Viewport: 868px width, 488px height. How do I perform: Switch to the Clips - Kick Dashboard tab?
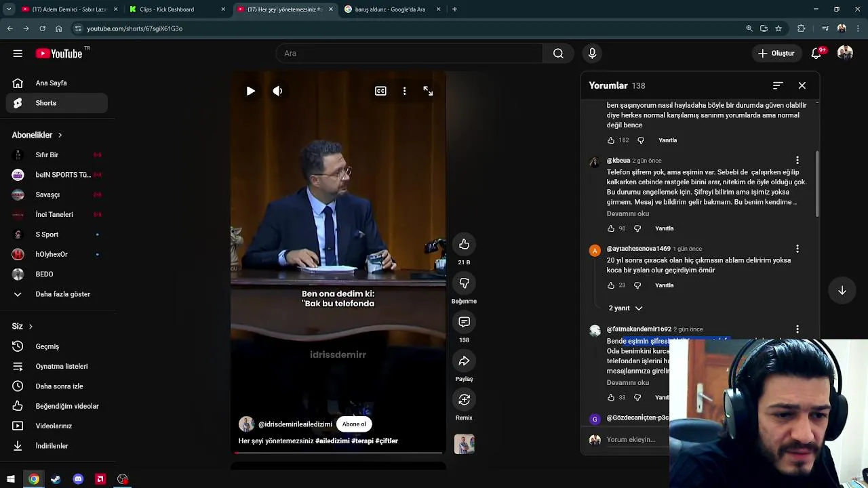pyautogui.click(x=176, y=9)
